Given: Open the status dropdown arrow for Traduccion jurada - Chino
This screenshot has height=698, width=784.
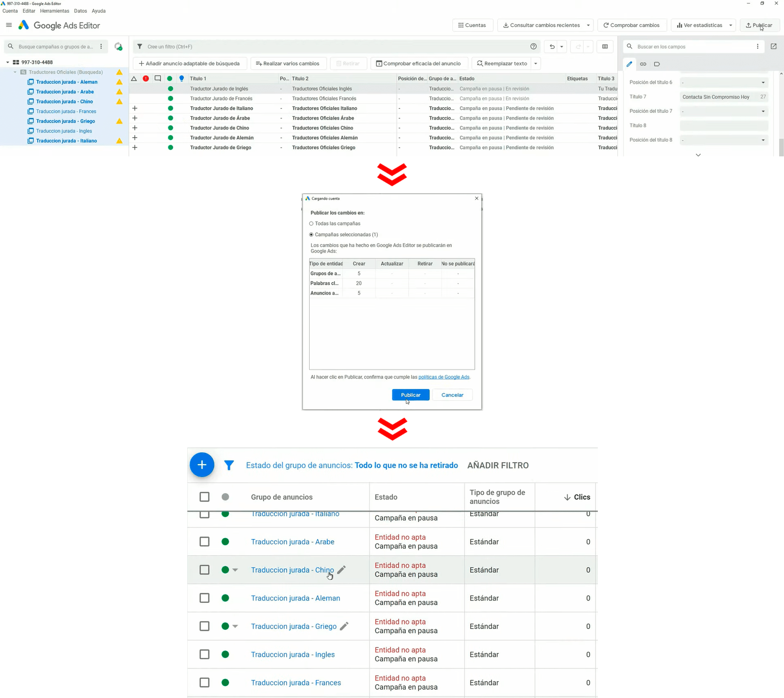Looking at the screenshot, I should tap(235, 570).
